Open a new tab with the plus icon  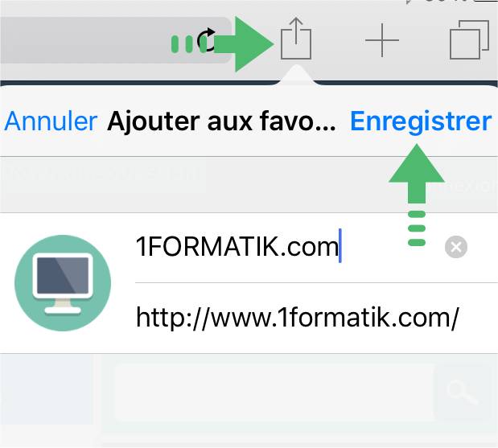382,40
